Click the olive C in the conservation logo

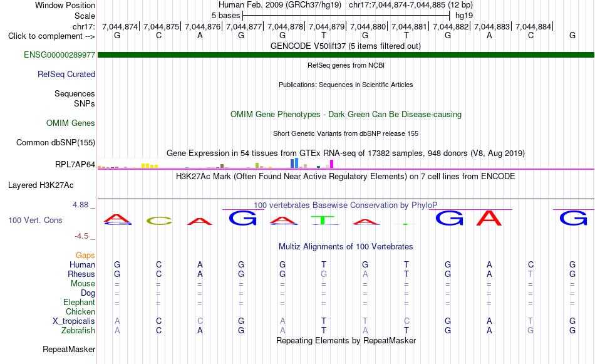coord(159,221)
